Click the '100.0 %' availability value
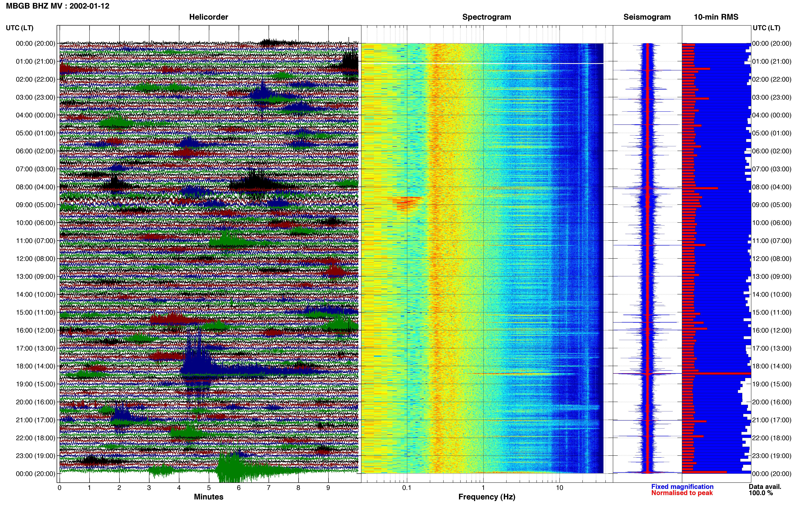Screen dimensions: 812x508 [x=761, y=493]
